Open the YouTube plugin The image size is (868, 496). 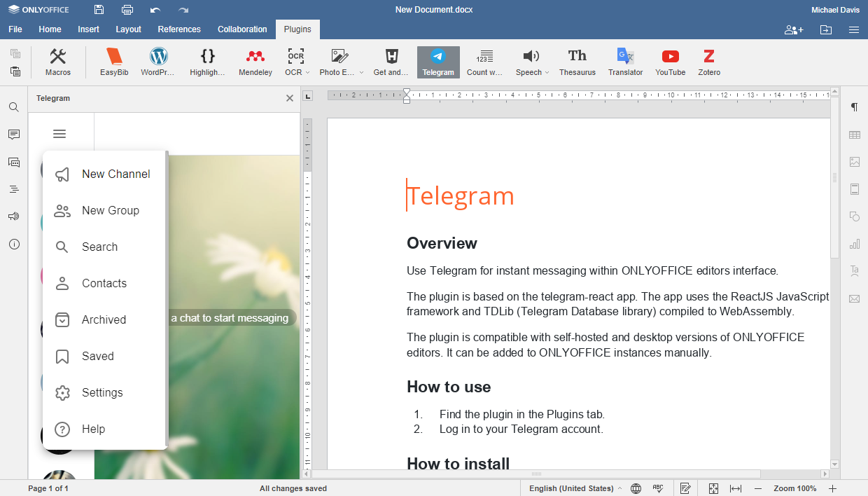tap(670, 62)
